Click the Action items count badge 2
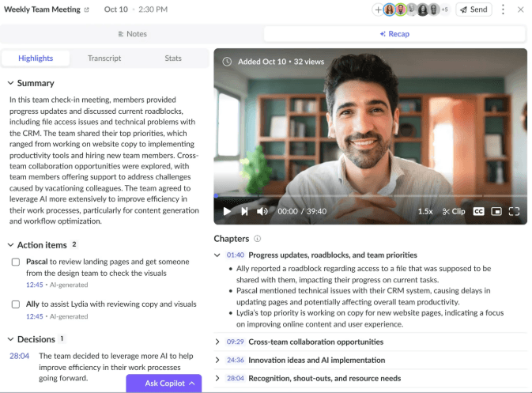The width and height of the screenshot is (532, 393). pos(74,244)
